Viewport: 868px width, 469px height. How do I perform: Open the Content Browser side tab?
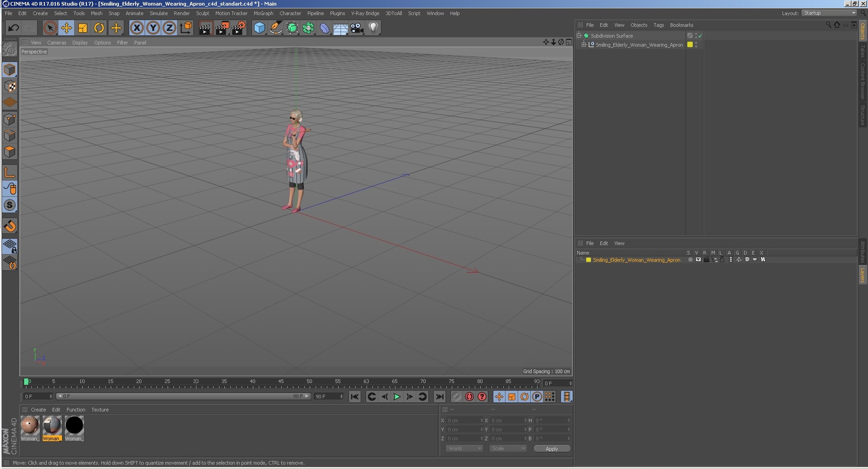pyautogui.click(x=863, y=80)
